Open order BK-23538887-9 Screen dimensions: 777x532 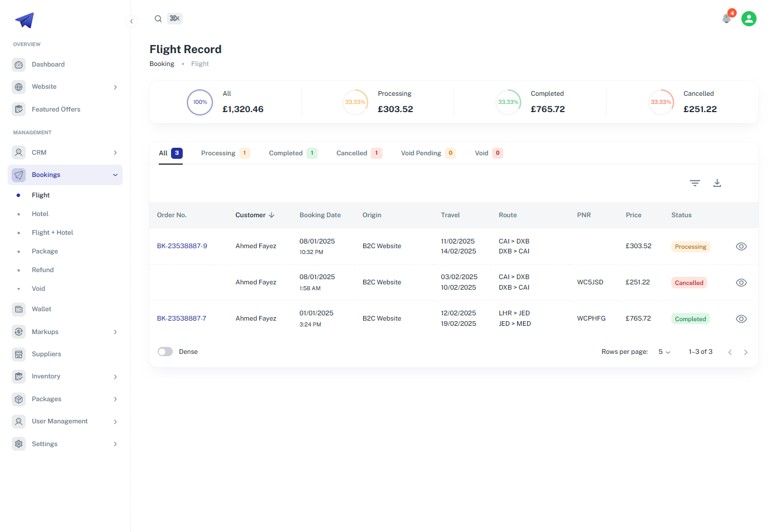point(182,246)
